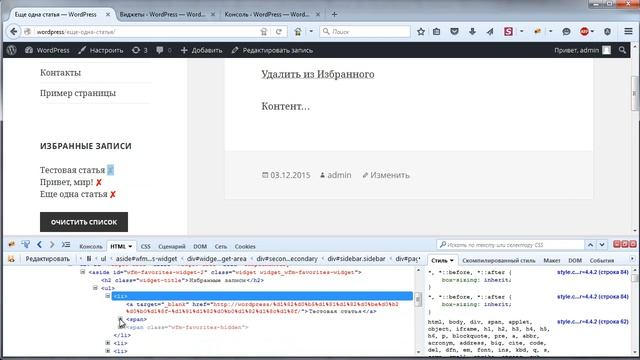Switch to События side tab

coord(602,260)
